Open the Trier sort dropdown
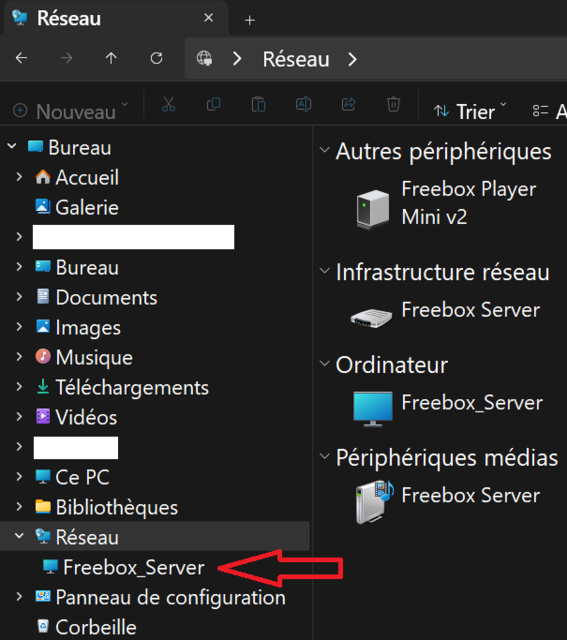This screenshot has width=567, height=640. click(x=470, y=111)
